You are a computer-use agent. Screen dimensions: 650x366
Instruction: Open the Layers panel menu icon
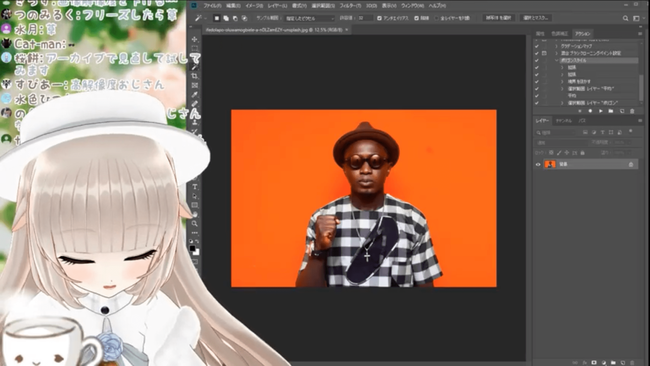tap(640, 121)
